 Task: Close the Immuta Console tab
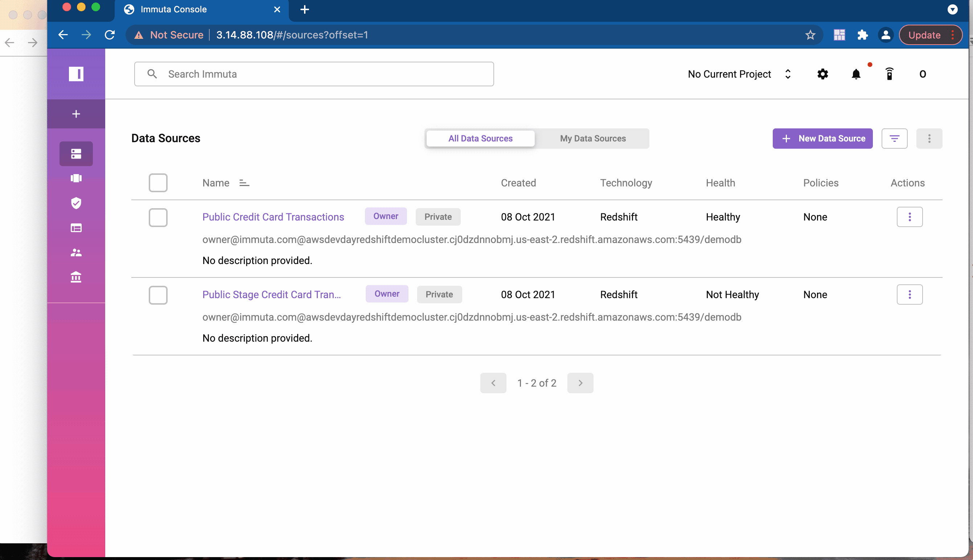[x=277, y=10]
